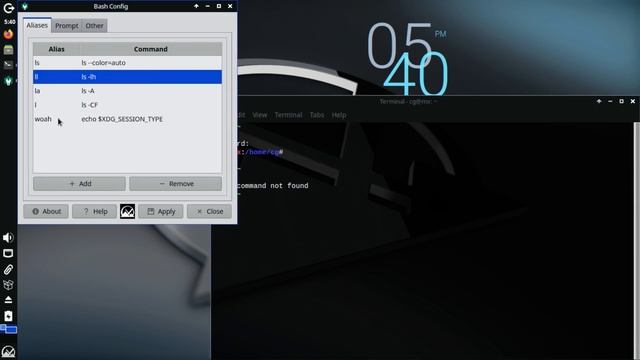Click the package updater box icon
The width and height of the screenshot is (640, 360).
[8, 285]
